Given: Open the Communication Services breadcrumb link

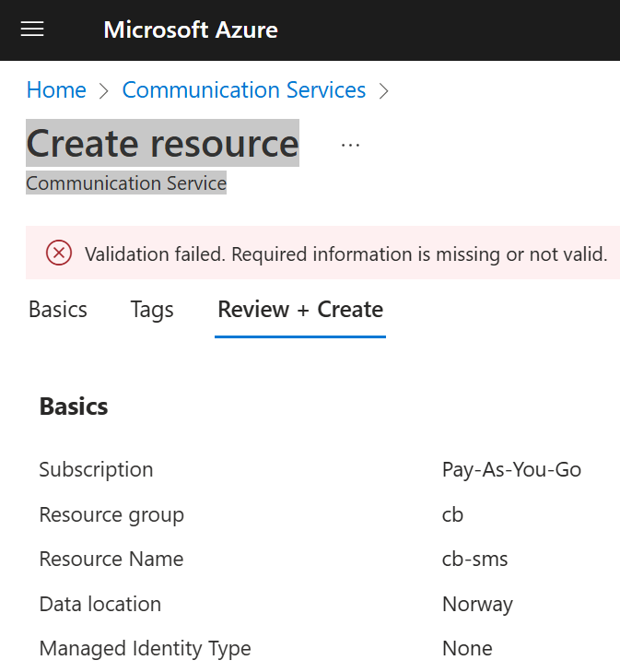Looking at the screenshot, I should click(x=244, y=90).
